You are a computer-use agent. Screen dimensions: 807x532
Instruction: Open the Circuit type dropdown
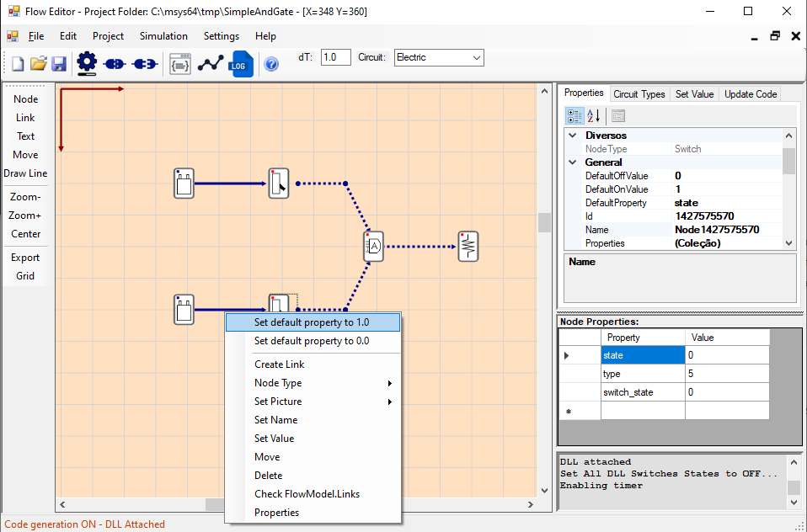pyautogui.click(x=476, y=57)
